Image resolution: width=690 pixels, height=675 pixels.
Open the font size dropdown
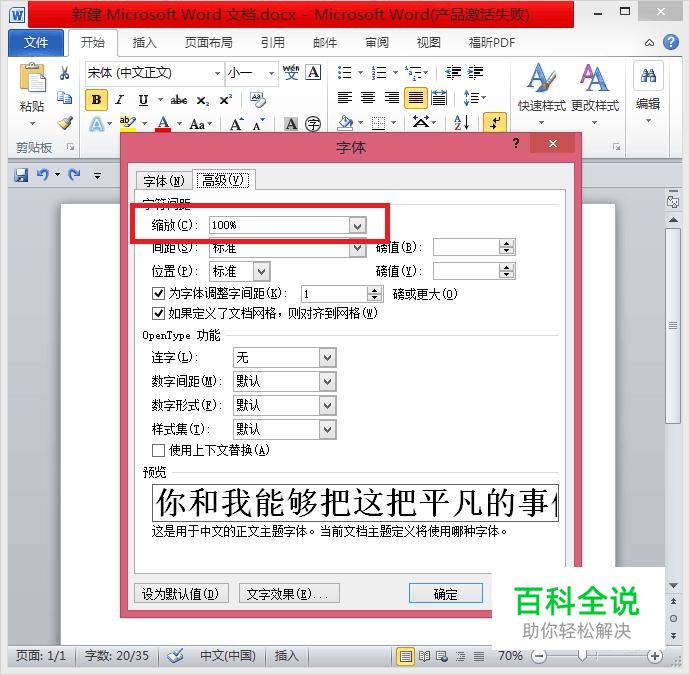click(x=272, y=73)
